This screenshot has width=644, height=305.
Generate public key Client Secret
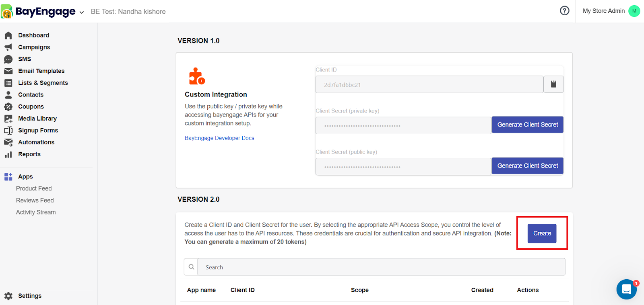coord(527,166)
